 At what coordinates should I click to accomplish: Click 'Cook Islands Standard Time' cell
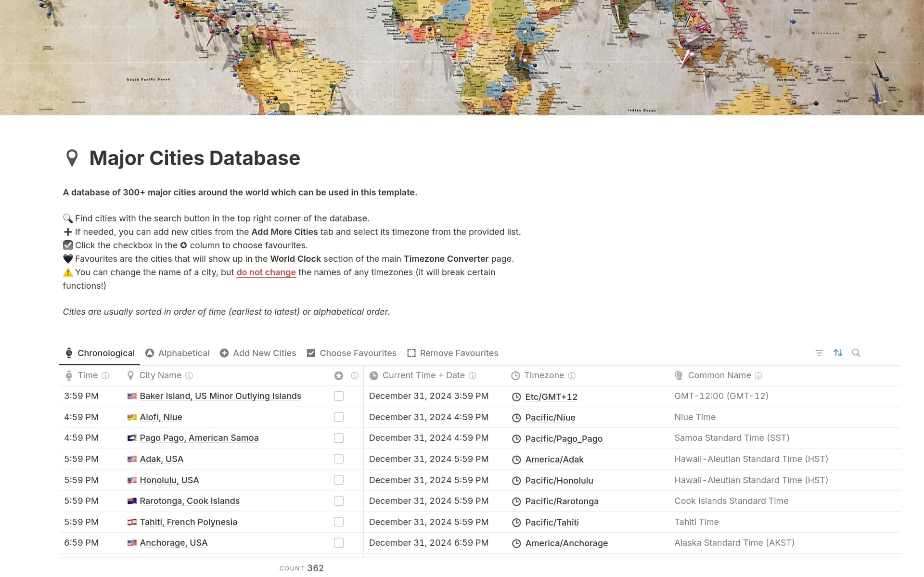pyautogui.click(x=731, y=501)
